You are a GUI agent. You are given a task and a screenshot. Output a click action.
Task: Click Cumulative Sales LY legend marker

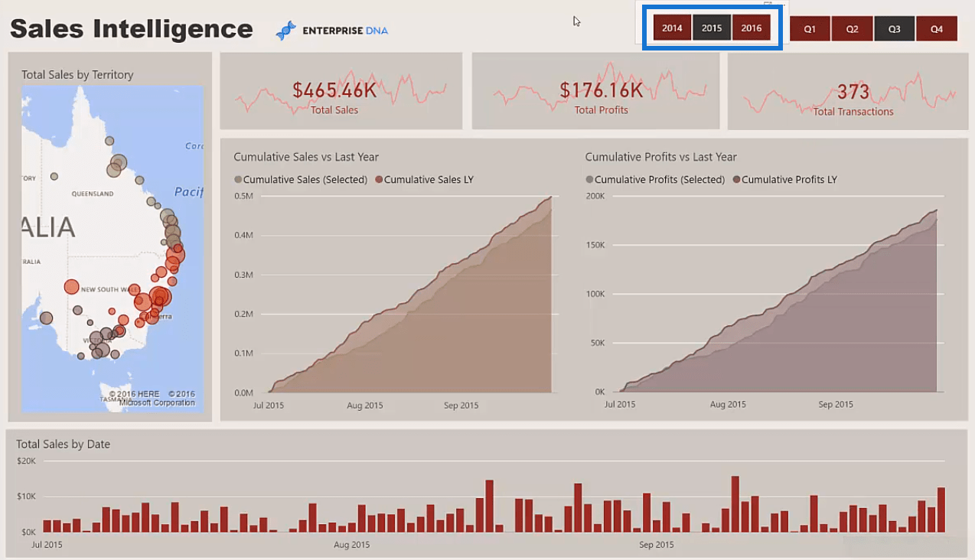[x=378, y=180]
